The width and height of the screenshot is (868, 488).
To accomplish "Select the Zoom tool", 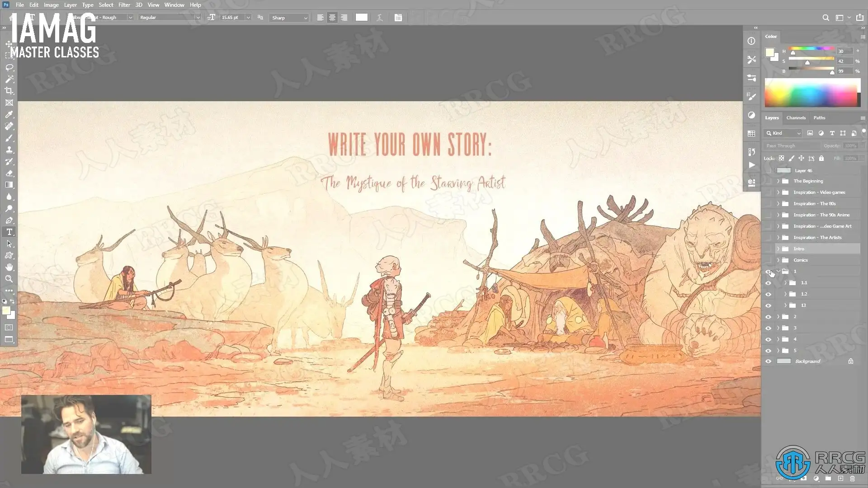I will tap(9, 279).
